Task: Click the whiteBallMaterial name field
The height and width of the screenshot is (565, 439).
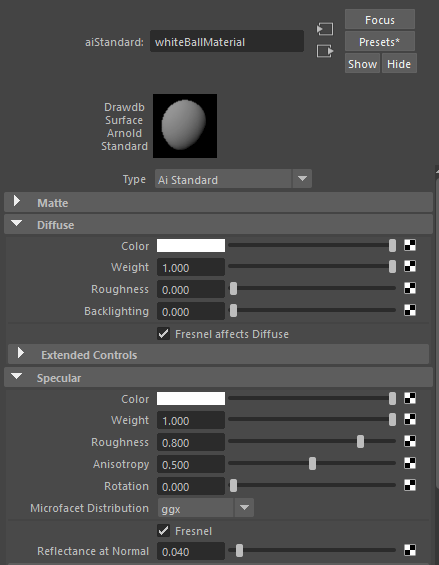Action: (x=227, y=41)
